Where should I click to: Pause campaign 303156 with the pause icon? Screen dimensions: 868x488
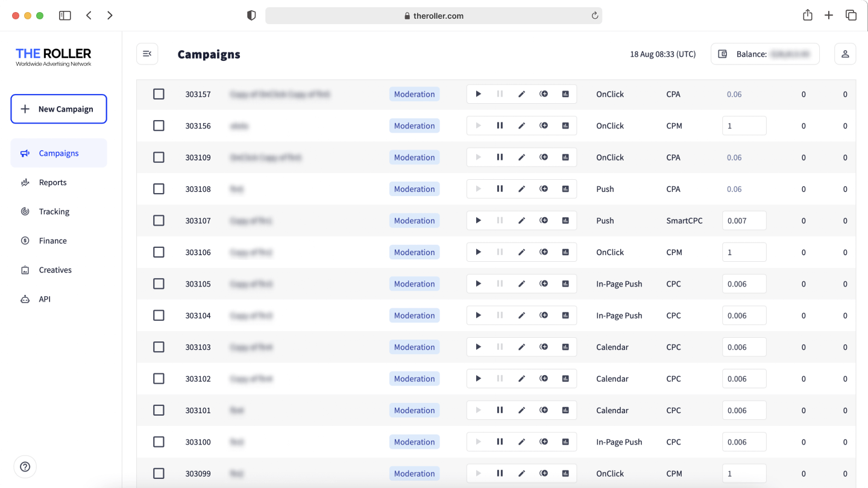(500, 125)
